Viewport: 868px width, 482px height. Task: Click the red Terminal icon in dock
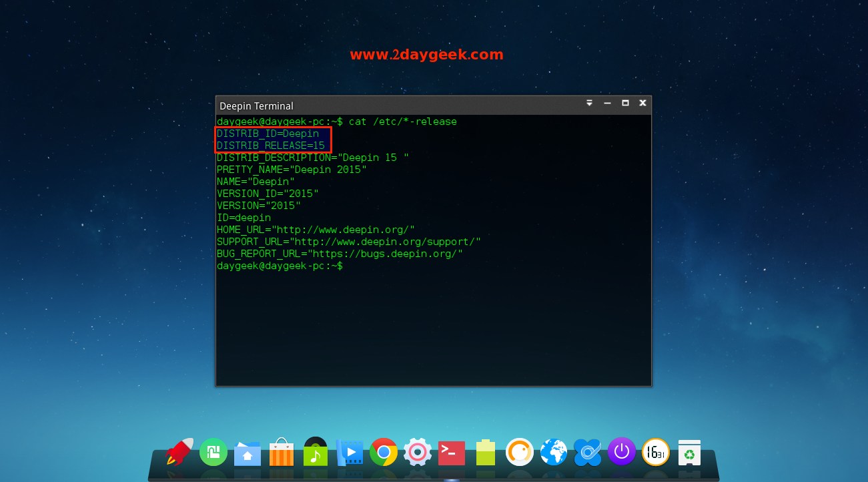tap(452, 453)
